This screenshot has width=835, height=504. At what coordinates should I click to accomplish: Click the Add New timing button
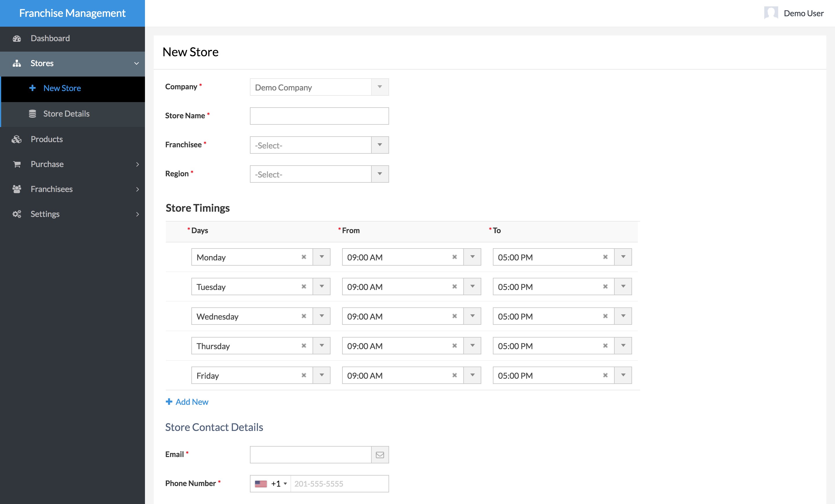coord(187,401)
